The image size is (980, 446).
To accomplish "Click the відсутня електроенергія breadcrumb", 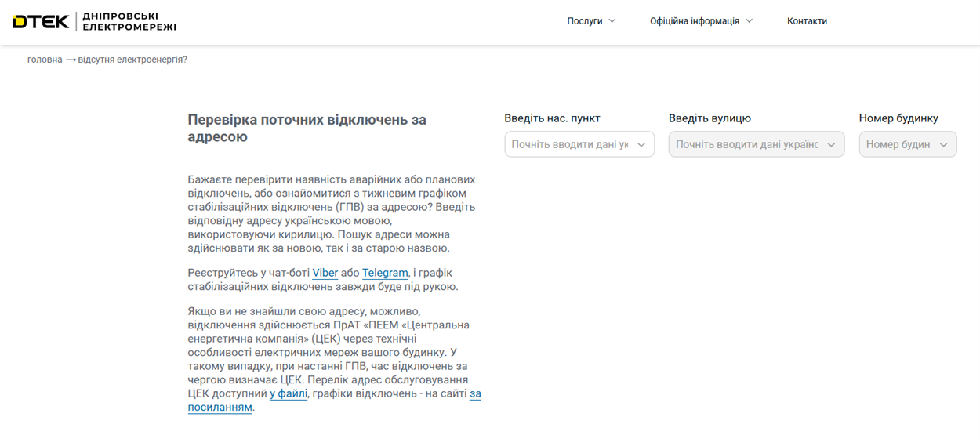I will pyautogui.click(x=132, y=60).
